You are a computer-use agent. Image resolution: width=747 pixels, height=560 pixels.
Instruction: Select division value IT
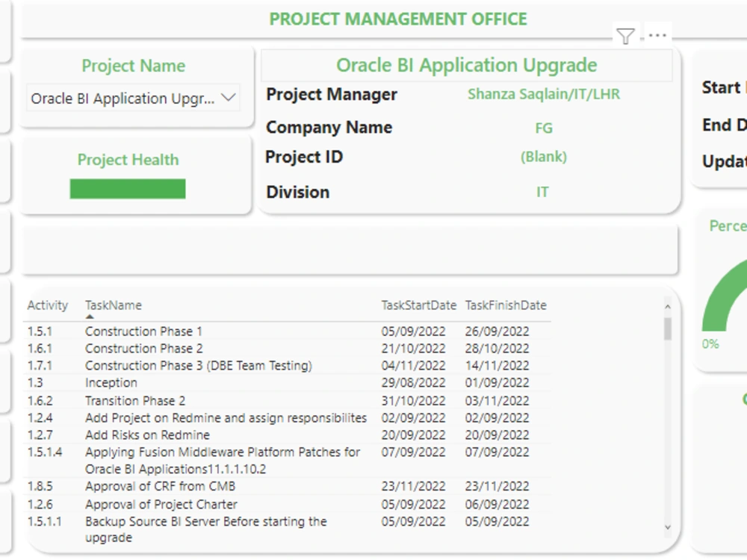point(542,192)
